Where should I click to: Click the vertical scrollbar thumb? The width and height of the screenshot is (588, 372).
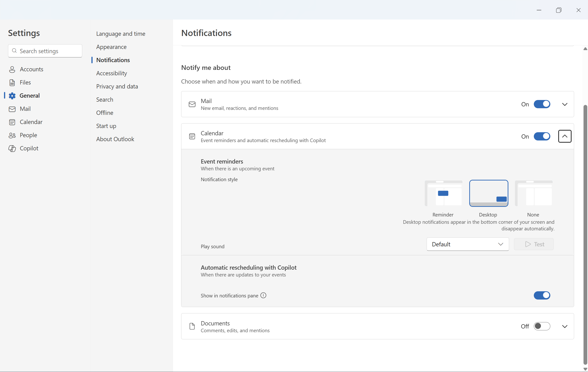(585, 234)
